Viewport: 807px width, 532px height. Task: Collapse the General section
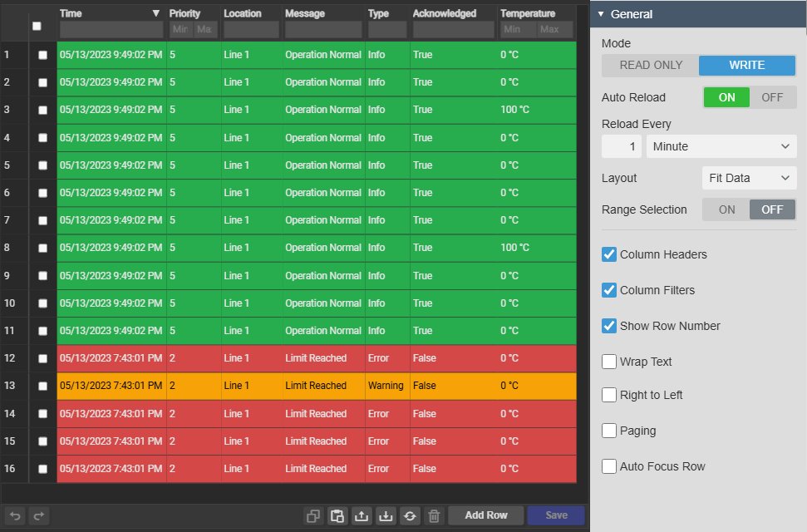(601, 14)
